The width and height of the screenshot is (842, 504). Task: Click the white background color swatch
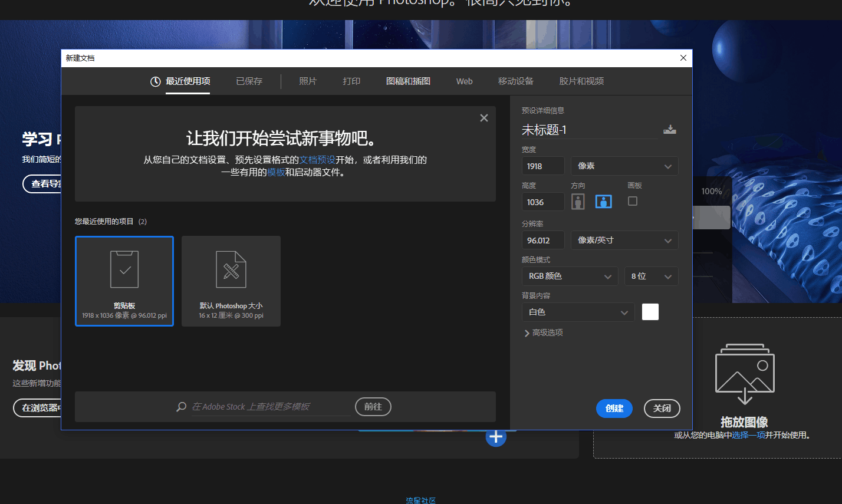650,312
